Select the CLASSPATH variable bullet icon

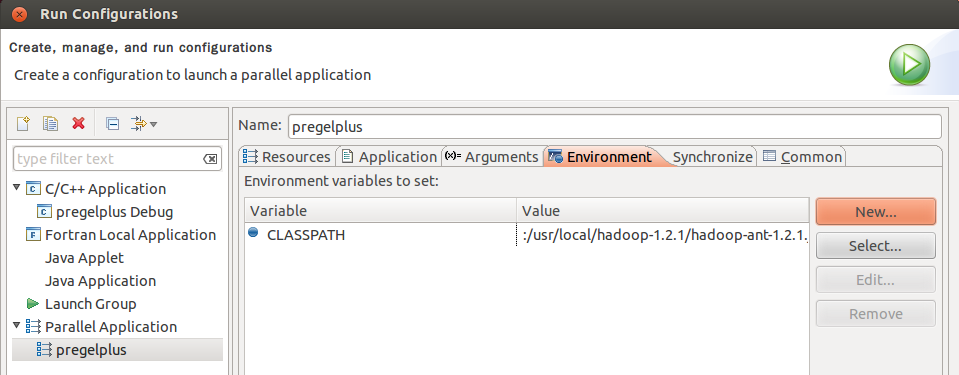pyautogui.click(x=253, y=232)
